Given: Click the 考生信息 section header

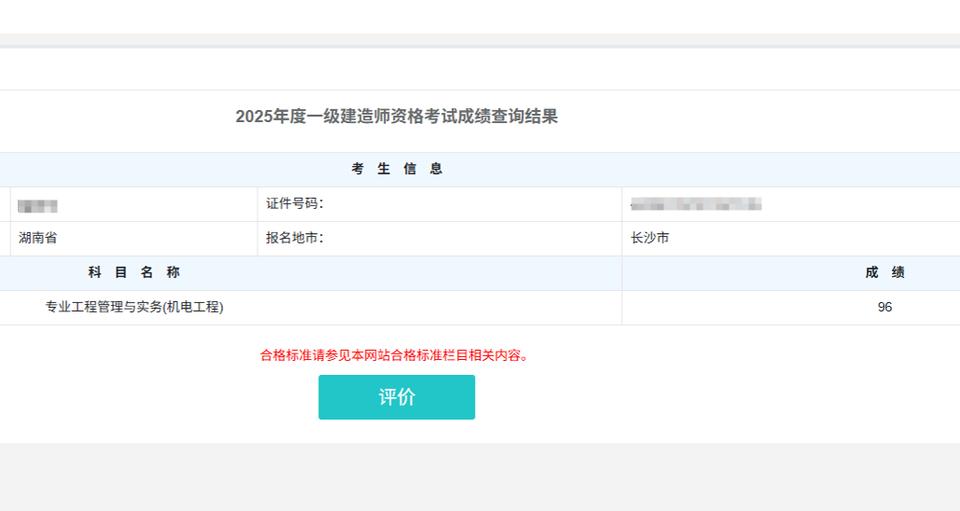Looking at the screenshot, I should (x=397, y=169).
